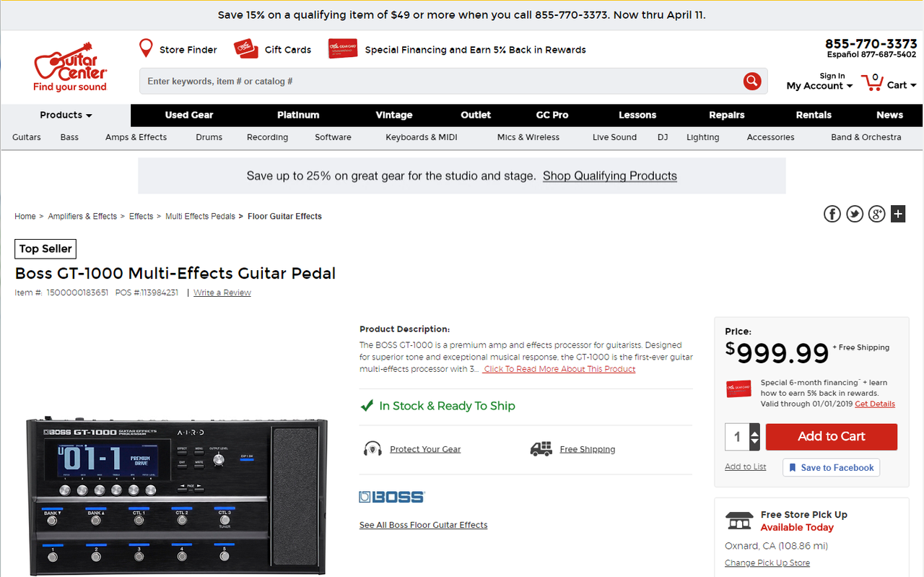
Task: Open Keyboards & MIDI category
Action: click(x=422, y=137)
